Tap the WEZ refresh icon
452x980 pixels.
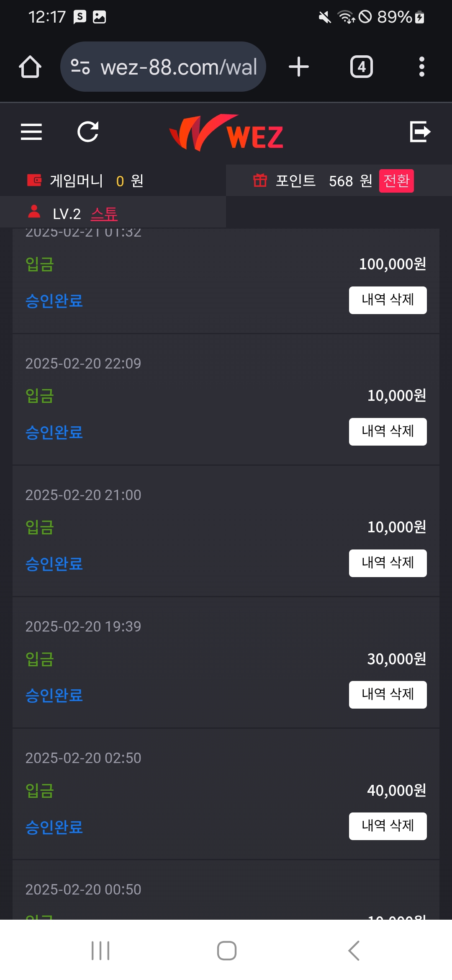click(88, 132)
